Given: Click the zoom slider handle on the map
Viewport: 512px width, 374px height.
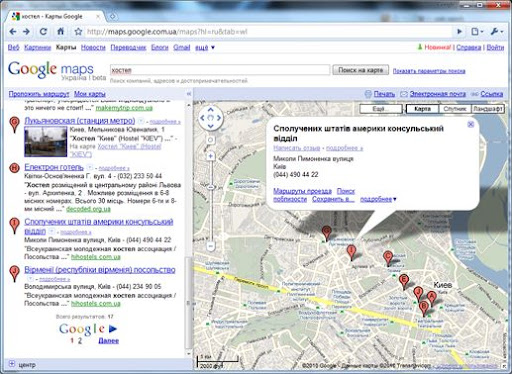Looking at the screenshot, I should (210, 187).
